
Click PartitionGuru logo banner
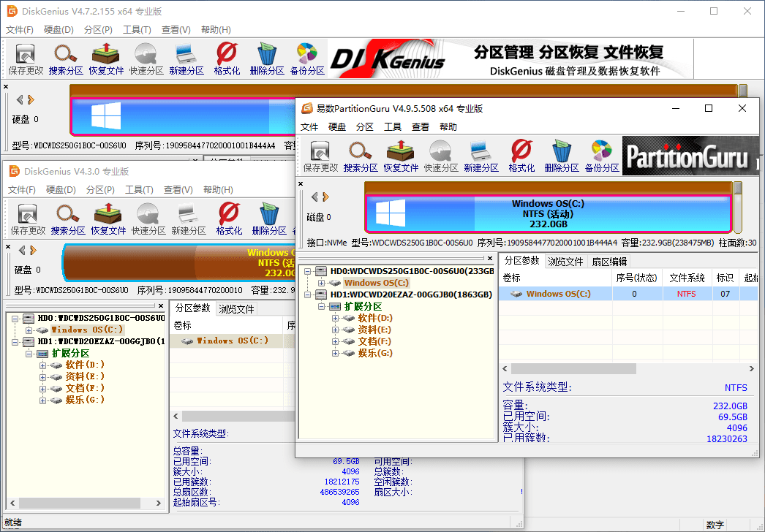[690, 156]
